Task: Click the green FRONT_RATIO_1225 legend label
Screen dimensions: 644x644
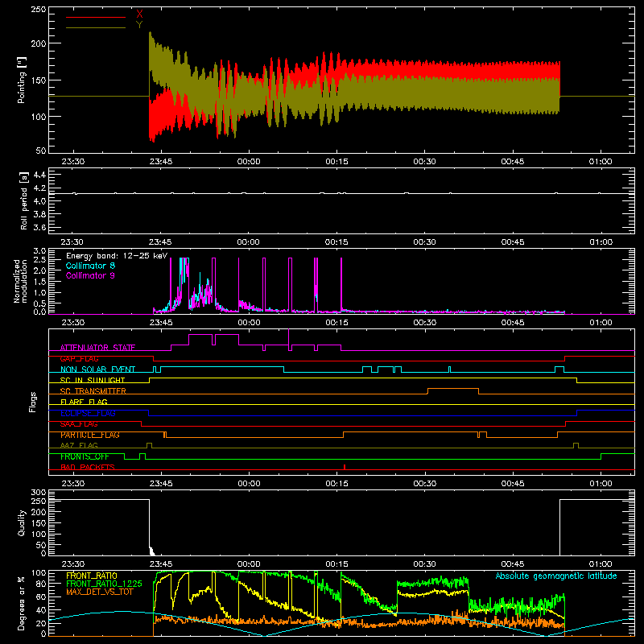Action: point(105,584)
